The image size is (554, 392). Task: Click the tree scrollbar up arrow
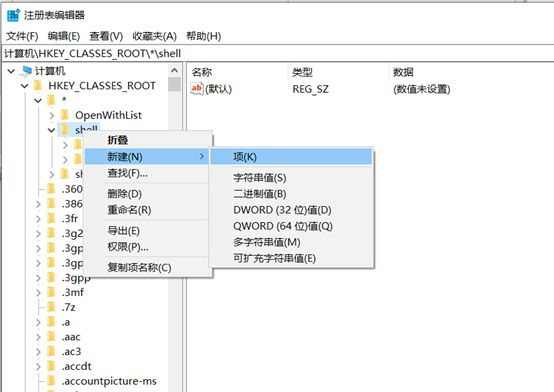[x=175, y=70]
